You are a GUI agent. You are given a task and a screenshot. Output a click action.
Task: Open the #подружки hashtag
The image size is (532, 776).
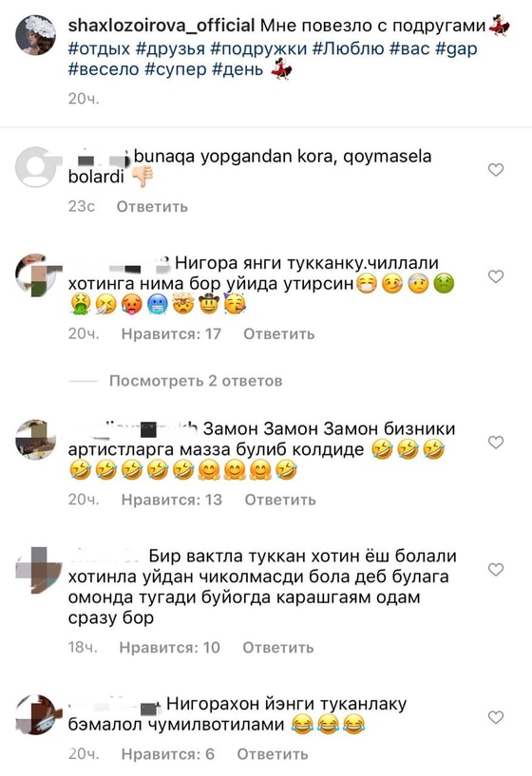pyautogui.click(x=258, y=48)
